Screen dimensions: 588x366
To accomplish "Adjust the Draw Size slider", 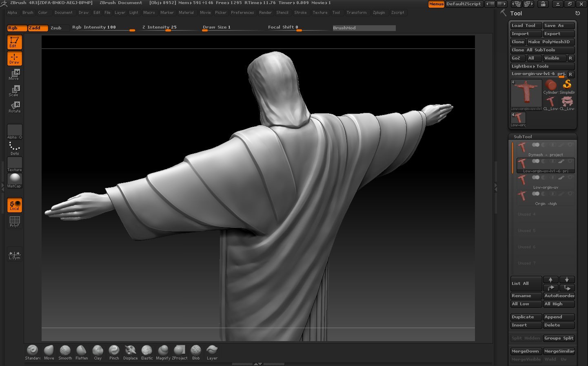I will [x=233, y=28].
